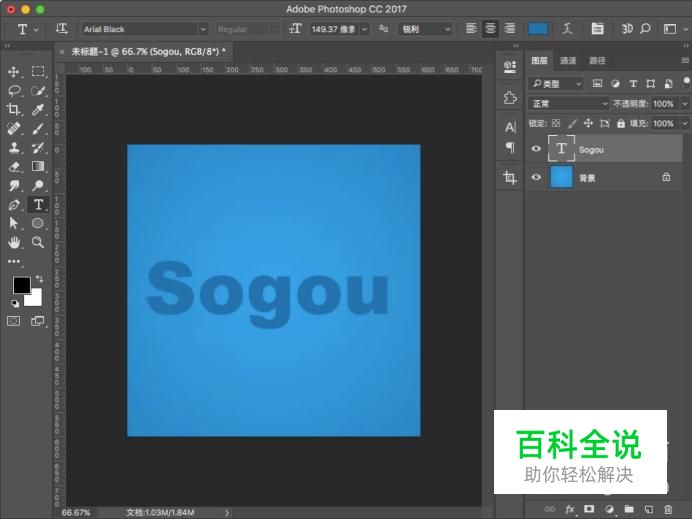Screen dimensions: 692x519
Task: Add layer style with the fx icon
Action: 570,509
